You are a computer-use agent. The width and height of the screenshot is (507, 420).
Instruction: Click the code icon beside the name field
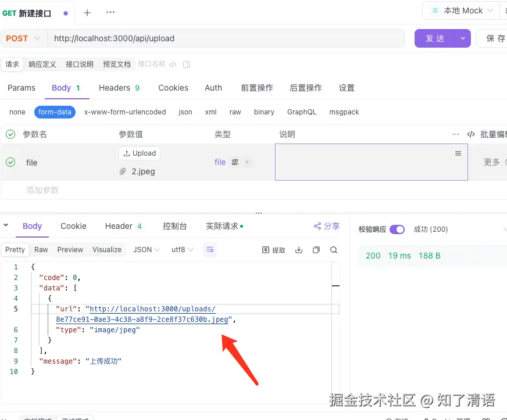(x=173, y=64)
